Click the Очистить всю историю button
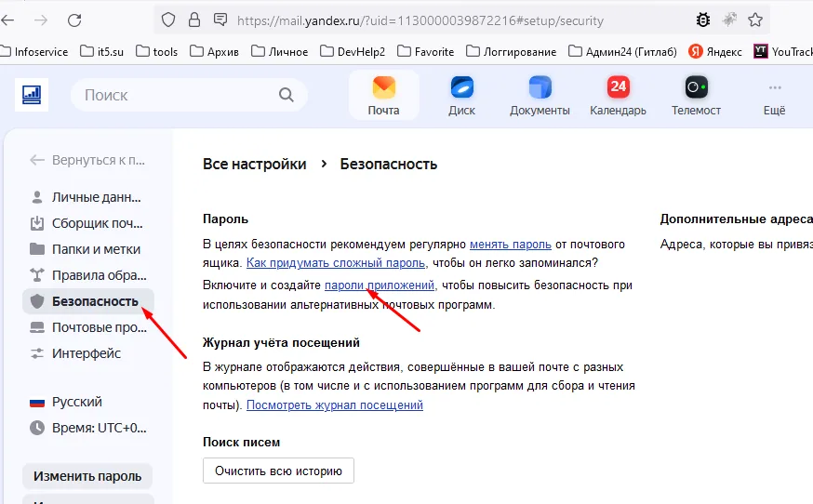Image resolution: width=813 pixels, height=504 pixels. tap(278, 471)
